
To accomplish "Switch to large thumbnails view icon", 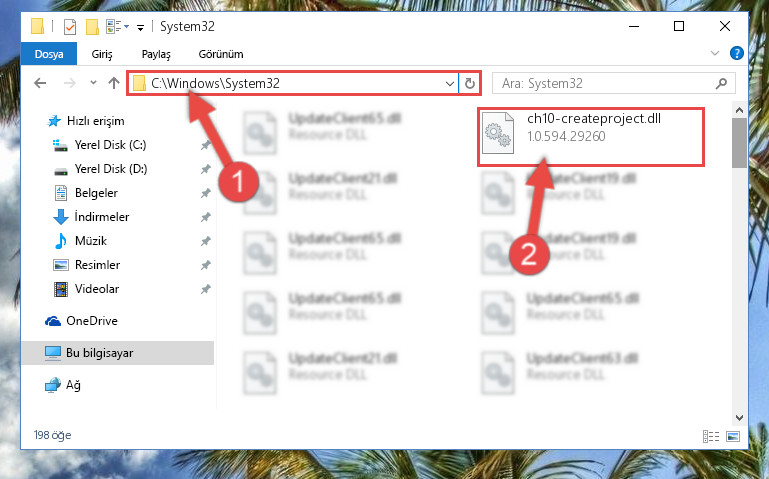I will [733, 436].
